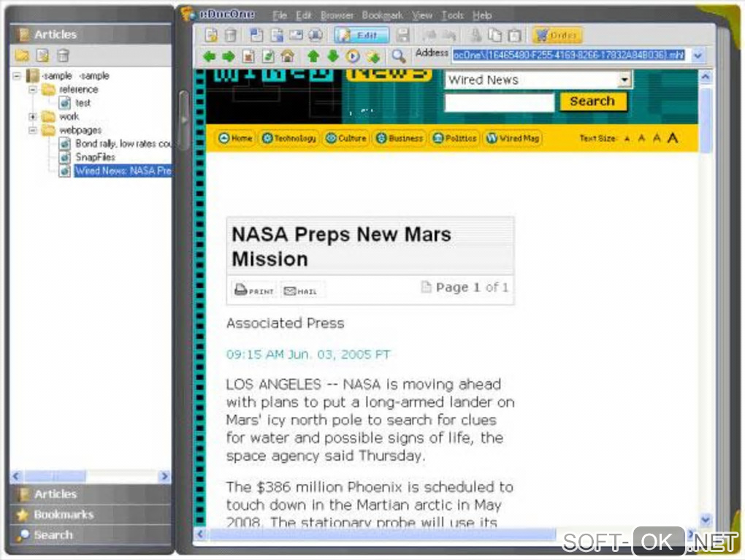
Task: Open the View menu
Action: (422, 15)
